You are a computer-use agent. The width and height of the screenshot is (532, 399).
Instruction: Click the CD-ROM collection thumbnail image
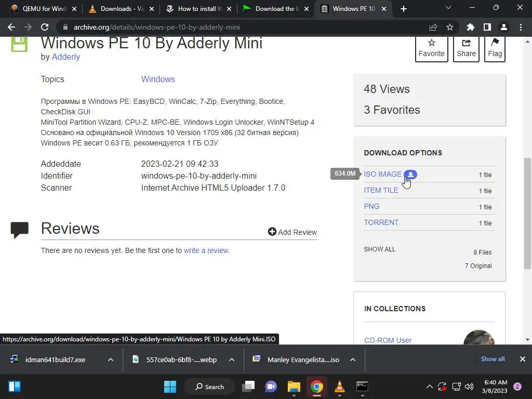[x=478, y=337]
